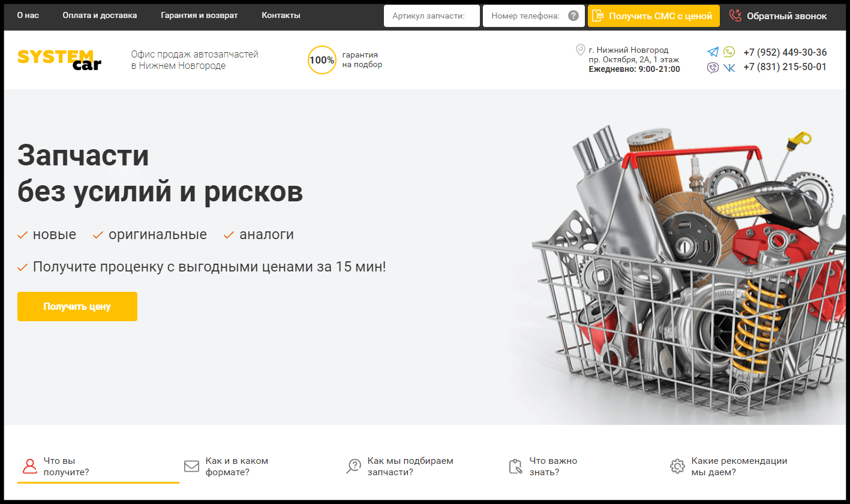Open the Viber messenger icon
The height and width of the screenshot is (504, 850).
click(713, 68)
